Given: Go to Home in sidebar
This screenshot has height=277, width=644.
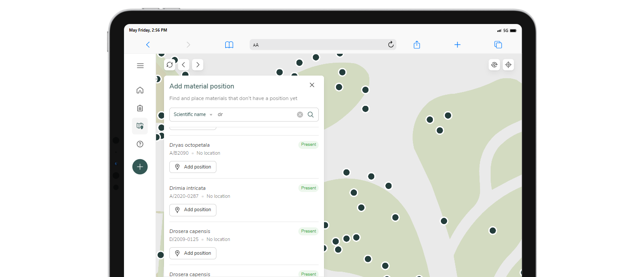Looking at the screenshot, I should pos(140,90).
